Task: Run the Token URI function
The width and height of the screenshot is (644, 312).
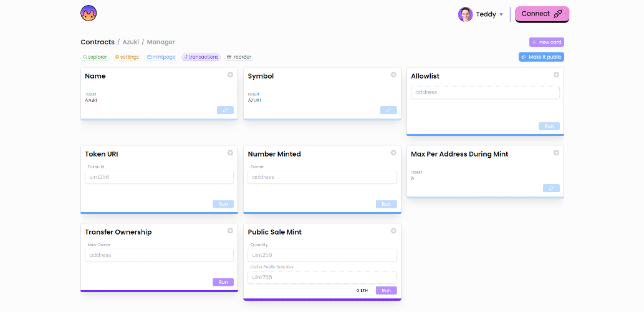Action: (x=223, y=204)
